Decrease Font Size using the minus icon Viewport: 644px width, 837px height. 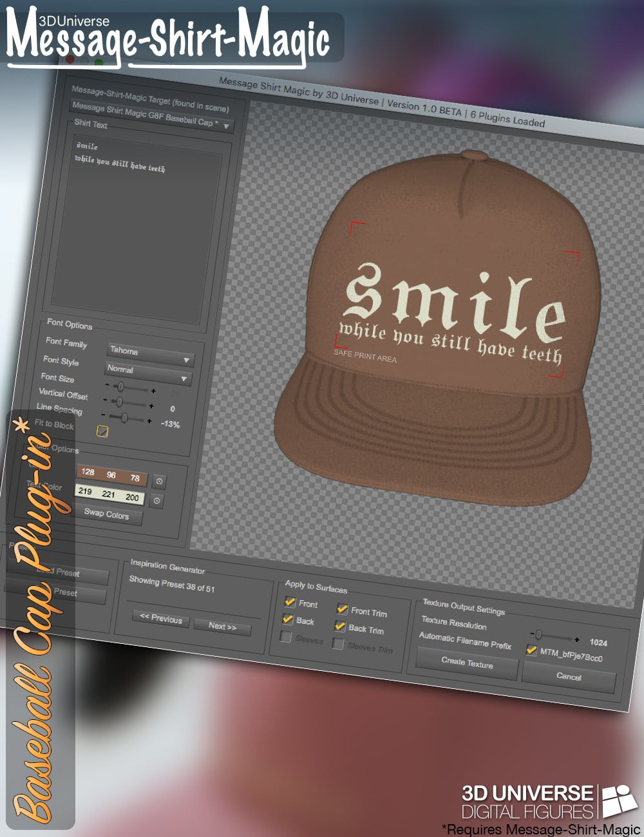[x=107, y=386]
